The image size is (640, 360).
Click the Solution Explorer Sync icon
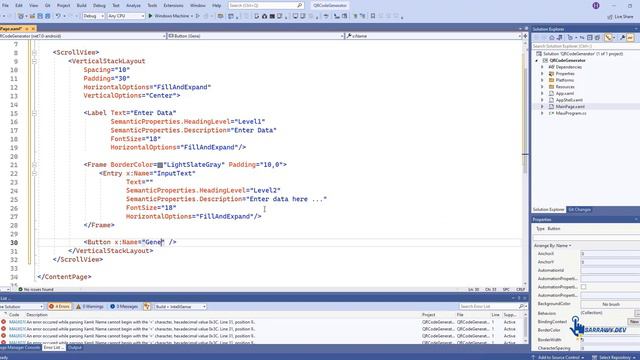click(x=582, y=38)
